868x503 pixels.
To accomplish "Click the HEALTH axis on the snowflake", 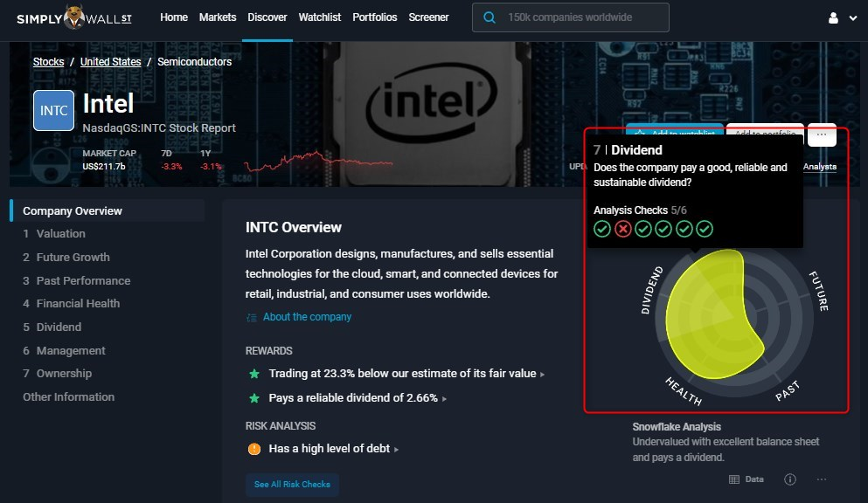I will point(683,391).
